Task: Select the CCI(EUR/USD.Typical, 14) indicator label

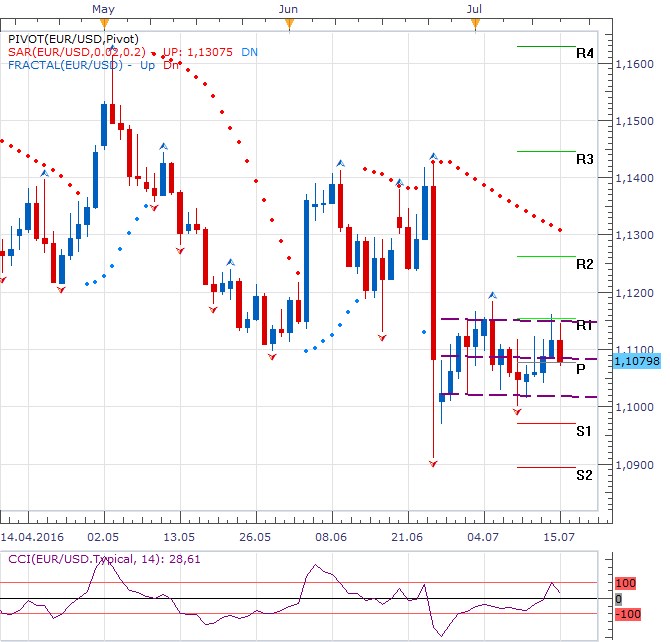Action: (104, 559)
